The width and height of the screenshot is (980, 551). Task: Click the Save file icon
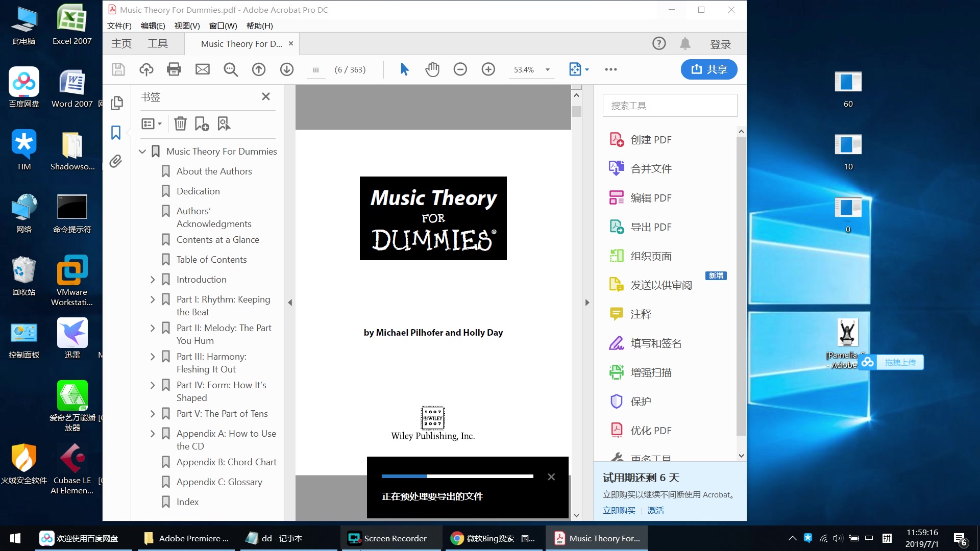pyautogui.click(x=118, y=69)
